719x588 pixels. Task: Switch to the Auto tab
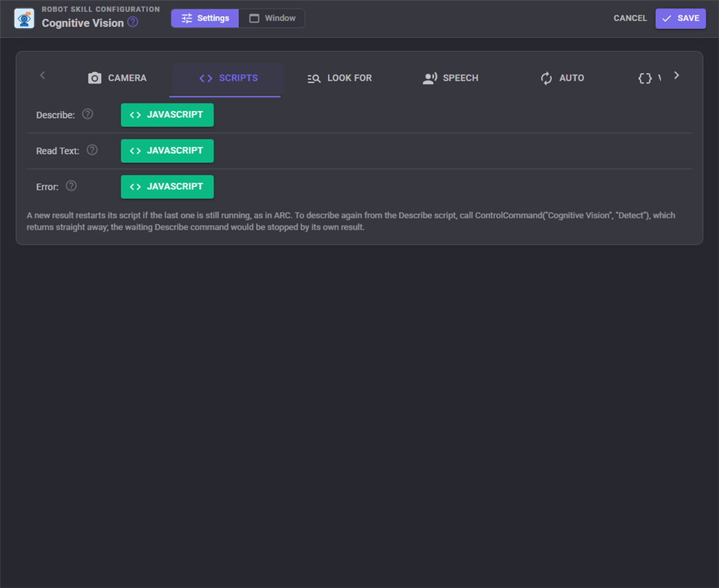tap(562, 78)
